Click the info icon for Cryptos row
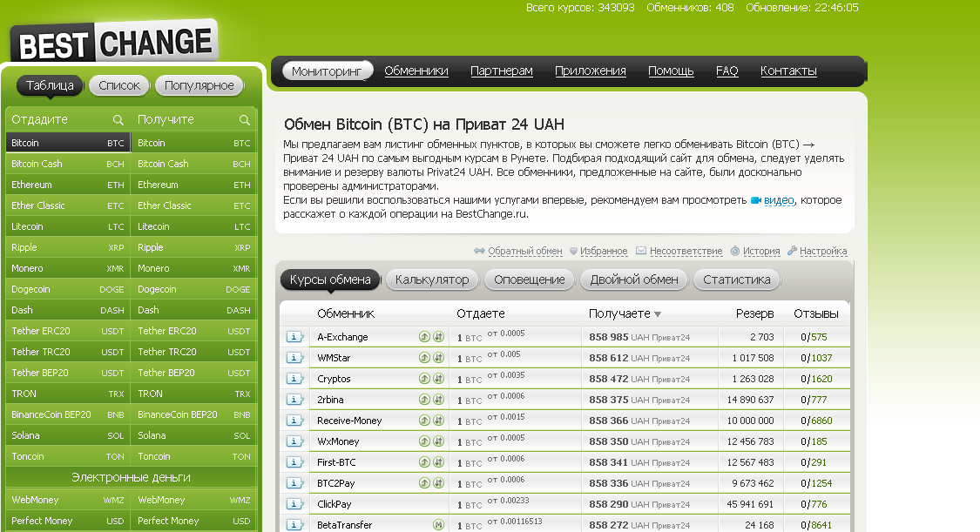Viewport: 980px width, 532px height. 294,379
